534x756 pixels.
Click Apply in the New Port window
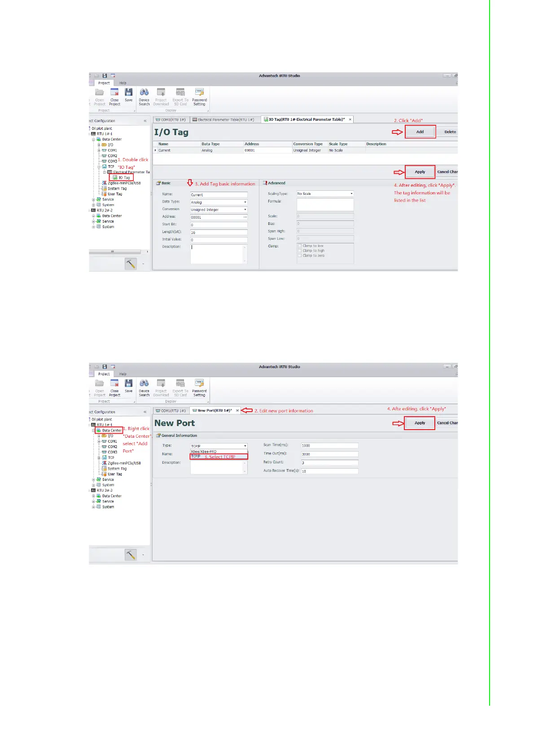pyautogui.click(x=420, y=423)
